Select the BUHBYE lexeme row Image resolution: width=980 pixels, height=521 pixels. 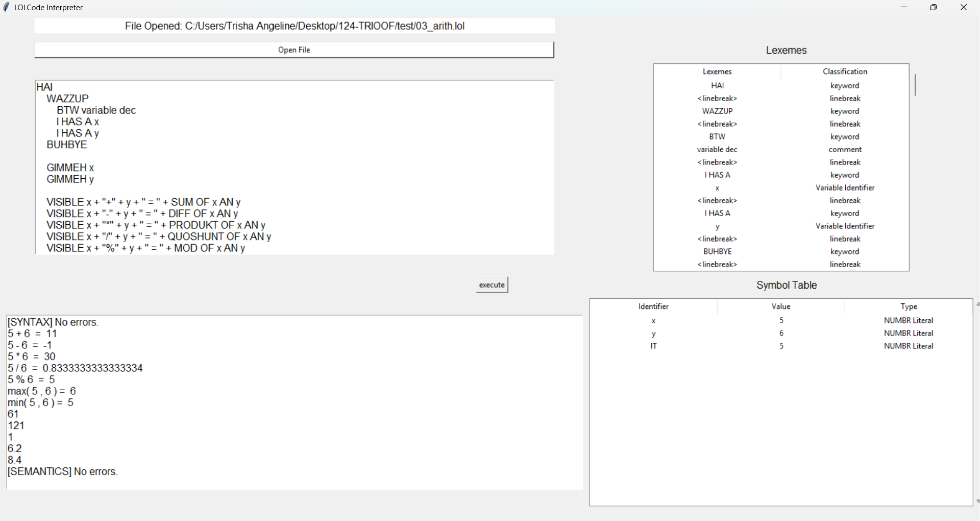[x=717, y=252]
